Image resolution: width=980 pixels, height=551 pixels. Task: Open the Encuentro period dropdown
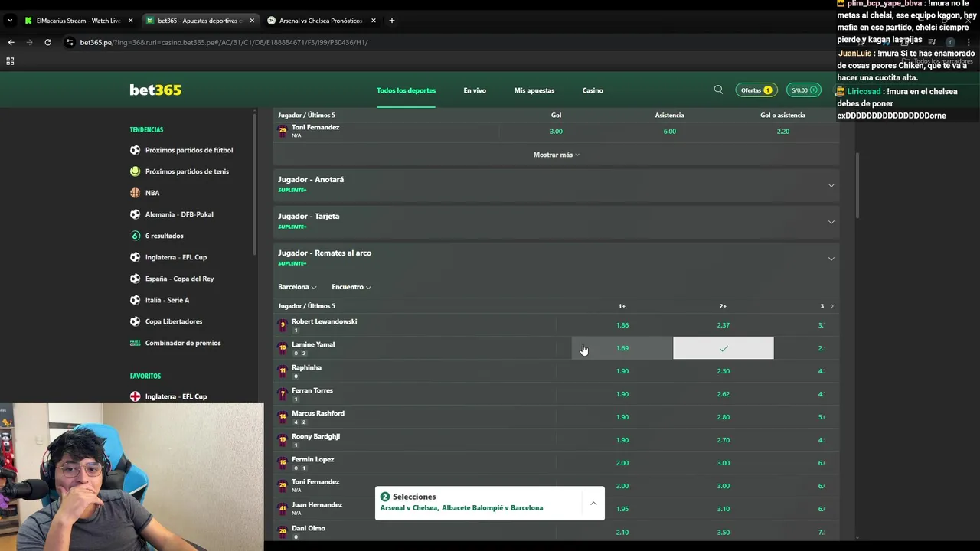[351, 287]
